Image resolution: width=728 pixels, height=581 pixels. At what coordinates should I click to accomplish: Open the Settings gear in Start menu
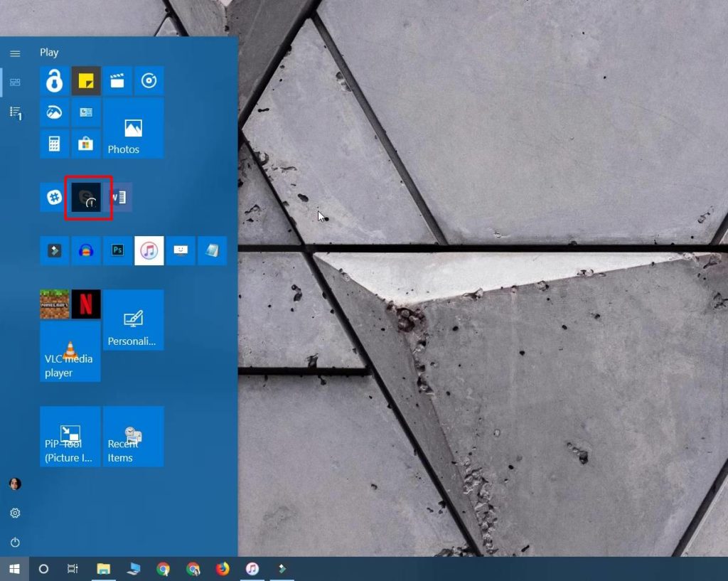(15, 513)
